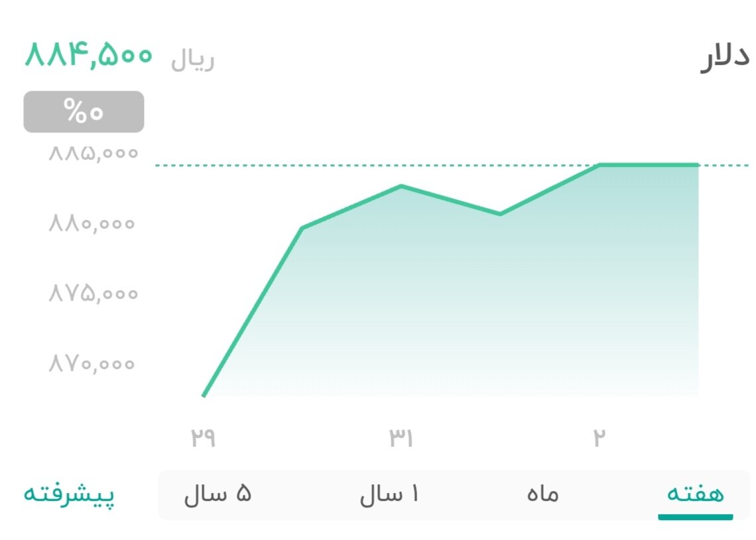View the ۵ سال (5 year) chart
The image size is (756, 540).
217,494
